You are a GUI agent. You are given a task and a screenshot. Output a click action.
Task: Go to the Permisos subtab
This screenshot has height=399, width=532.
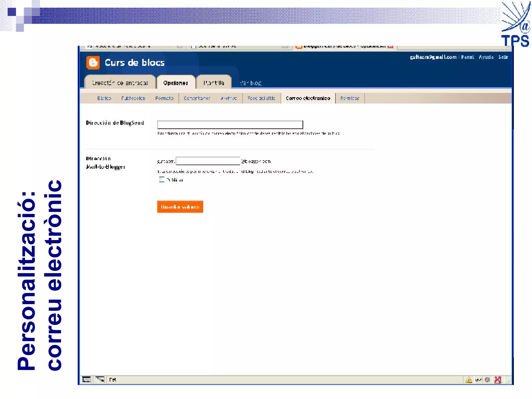pos(350,98)
